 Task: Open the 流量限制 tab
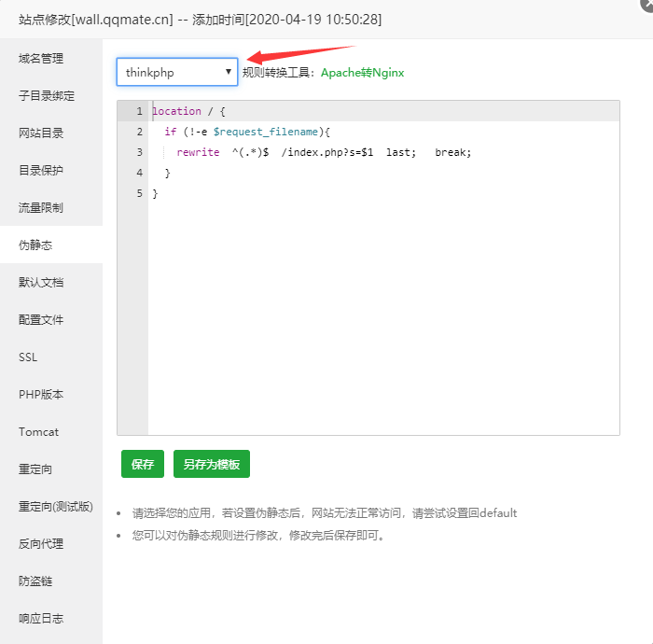42,207
